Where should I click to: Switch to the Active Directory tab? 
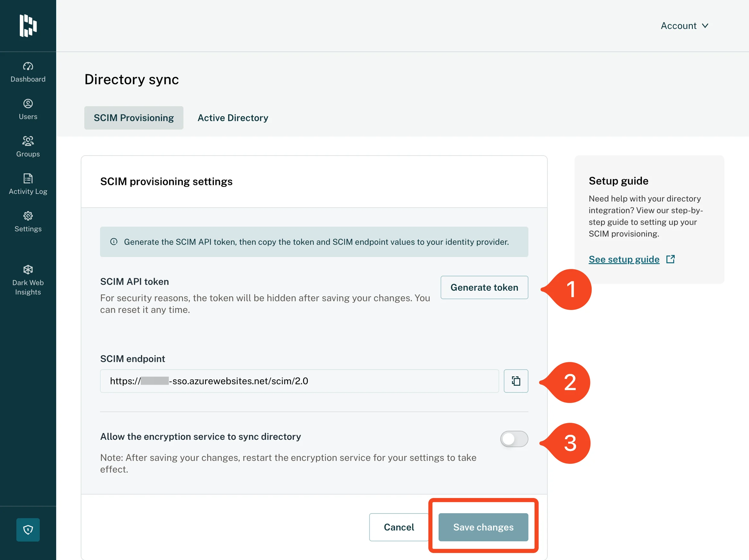233,118
